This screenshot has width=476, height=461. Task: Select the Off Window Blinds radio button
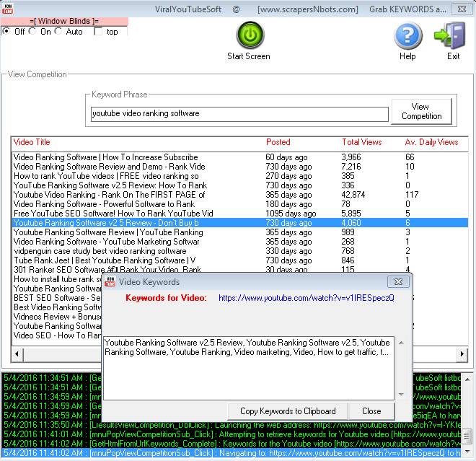[x=6, y=31]
